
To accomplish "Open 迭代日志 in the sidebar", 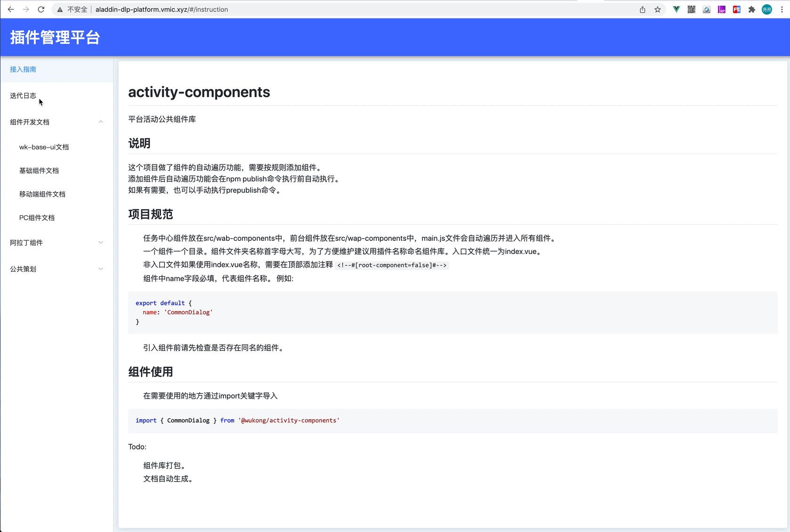I will pyautogui.click(x=57, y=96).
